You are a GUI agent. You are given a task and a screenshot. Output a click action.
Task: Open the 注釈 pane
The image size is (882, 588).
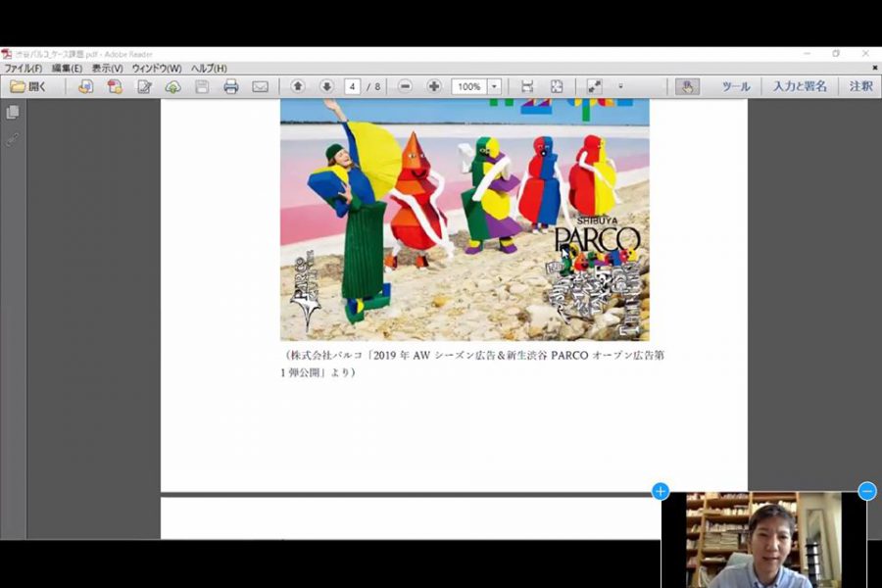(861, 86)
